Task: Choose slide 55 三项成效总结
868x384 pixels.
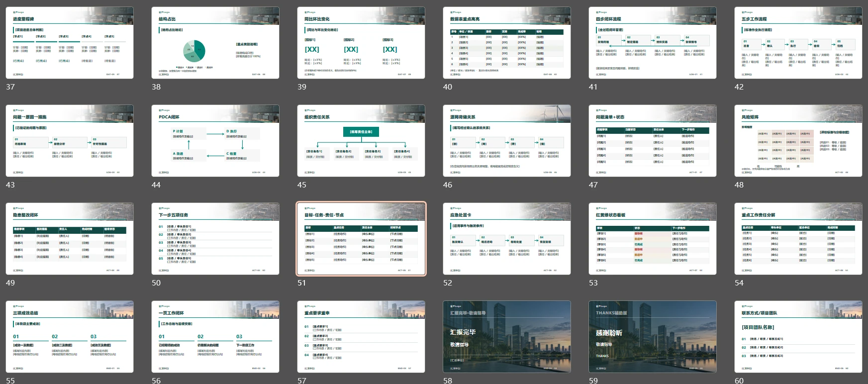Action: (x=70, y=337)
